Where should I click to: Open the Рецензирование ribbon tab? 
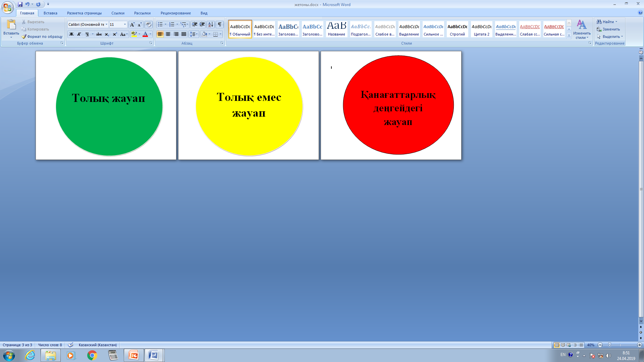[x=175, y=13]
